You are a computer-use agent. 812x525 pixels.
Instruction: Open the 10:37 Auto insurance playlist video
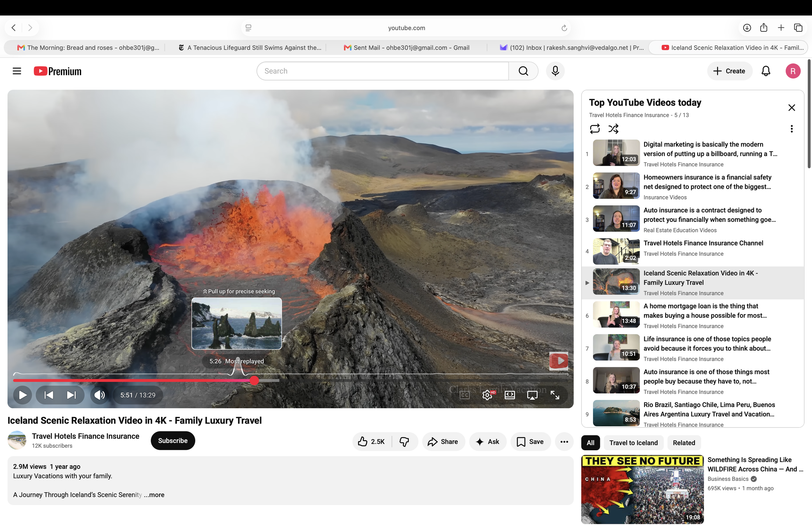(x=692, y=381)
